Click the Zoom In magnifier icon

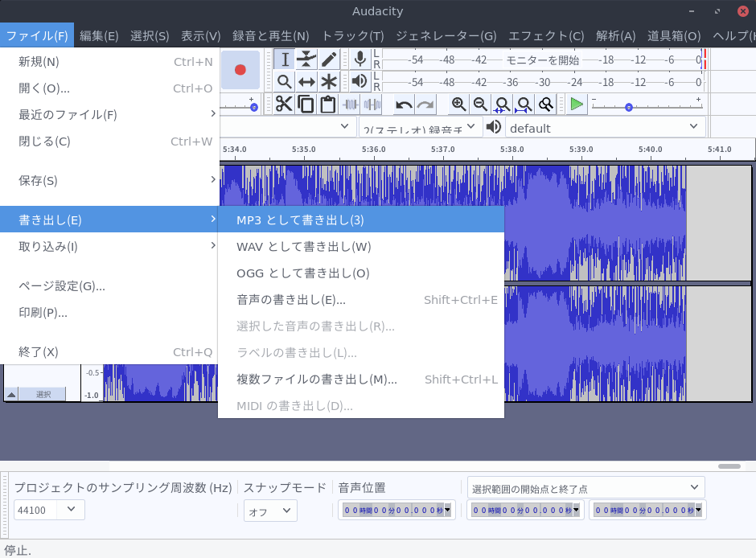(x=458, y=103)
